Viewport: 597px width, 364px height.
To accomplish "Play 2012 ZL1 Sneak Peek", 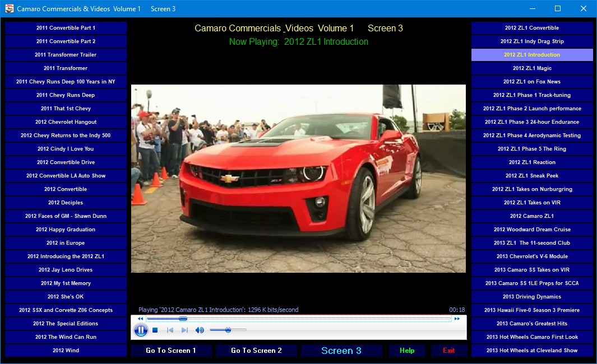I will (x=532, y=176).
